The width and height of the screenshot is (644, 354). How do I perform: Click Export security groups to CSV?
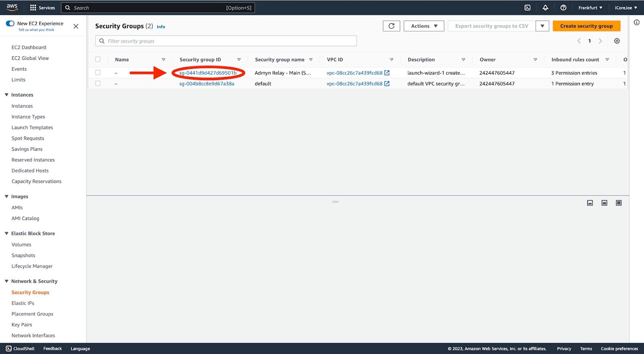[491, 26]
